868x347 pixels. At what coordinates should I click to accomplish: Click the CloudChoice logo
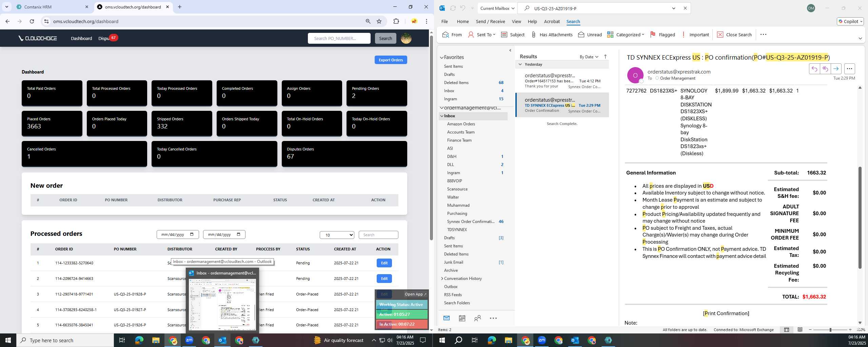coord(38,38)
